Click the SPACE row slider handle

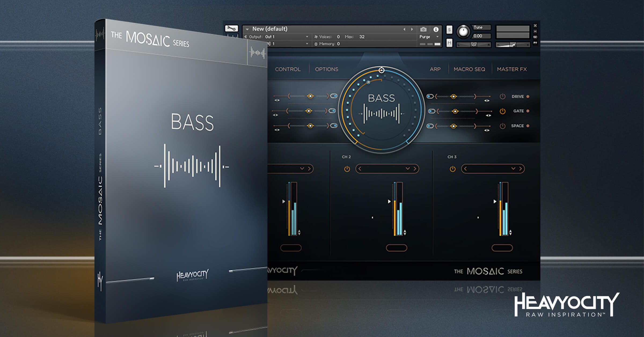(453, 126)
